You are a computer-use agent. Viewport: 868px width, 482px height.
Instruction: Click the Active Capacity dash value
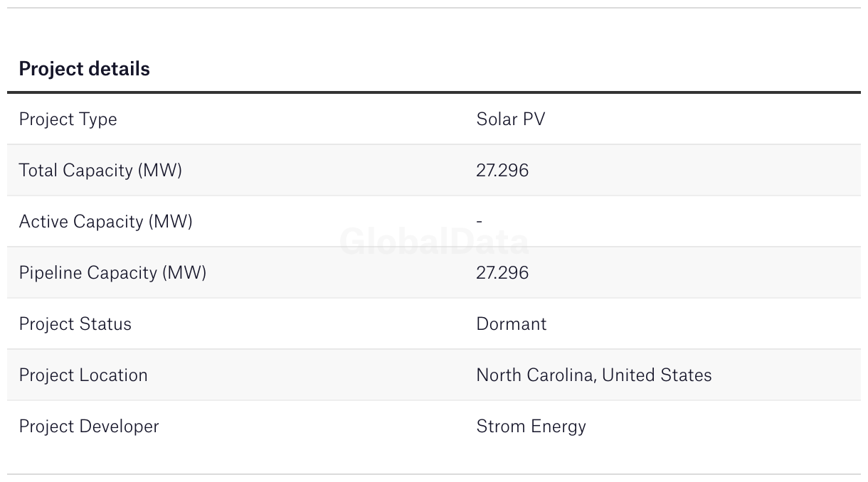tap(480, 222)
